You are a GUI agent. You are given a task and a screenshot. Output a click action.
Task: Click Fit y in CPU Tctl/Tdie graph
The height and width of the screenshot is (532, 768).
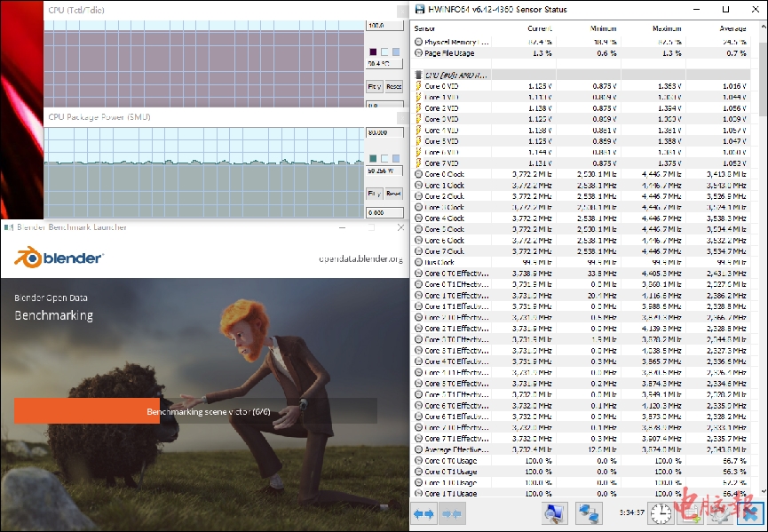(x=374, y=87)
